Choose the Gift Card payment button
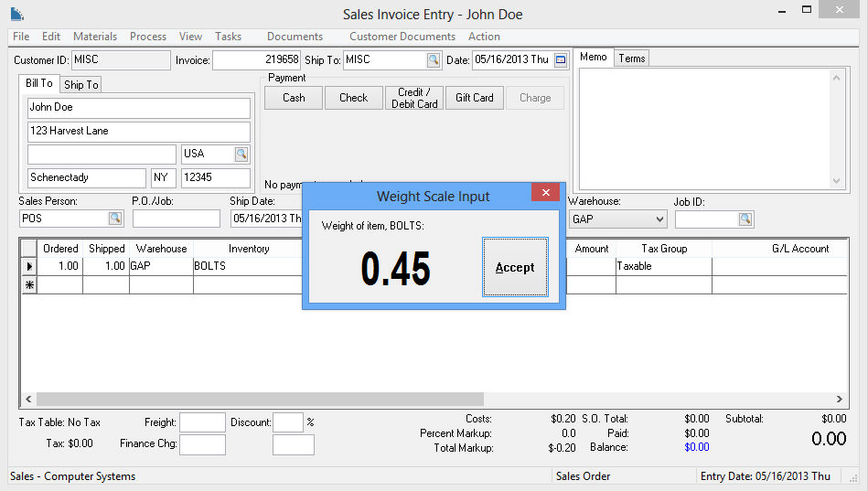868x491 pixels. pyautogui.click(x=475, y=98)
